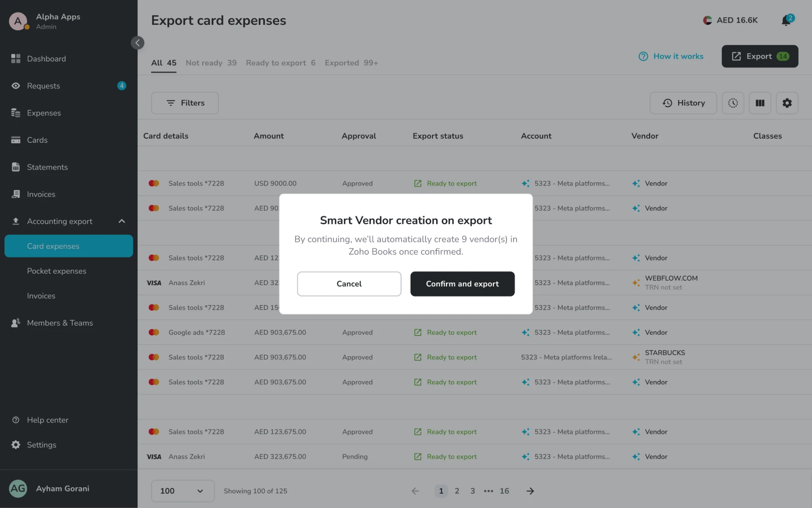Switch to Not ready tab
812x508 pixels.
pyautogui.click(x=211, y=63)
